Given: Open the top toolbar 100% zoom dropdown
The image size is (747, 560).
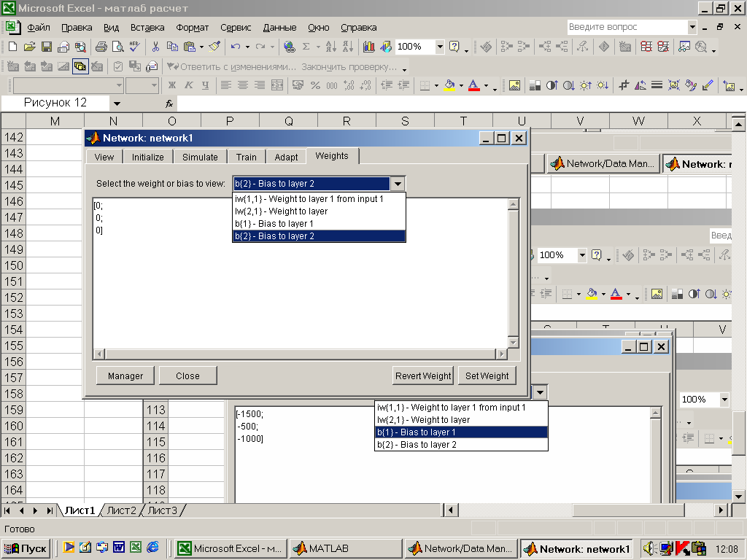Looking at the screenshot, I should 440,47.
